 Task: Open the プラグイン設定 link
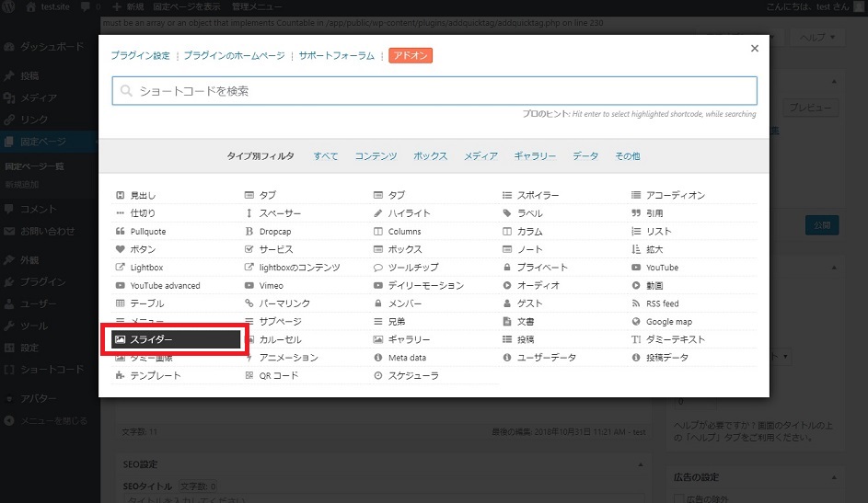point(140,56)
